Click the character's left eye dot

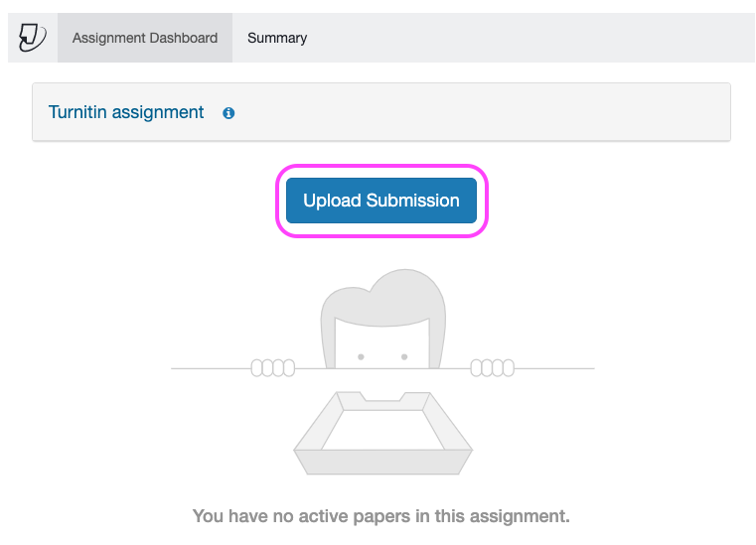click(361, 356)
